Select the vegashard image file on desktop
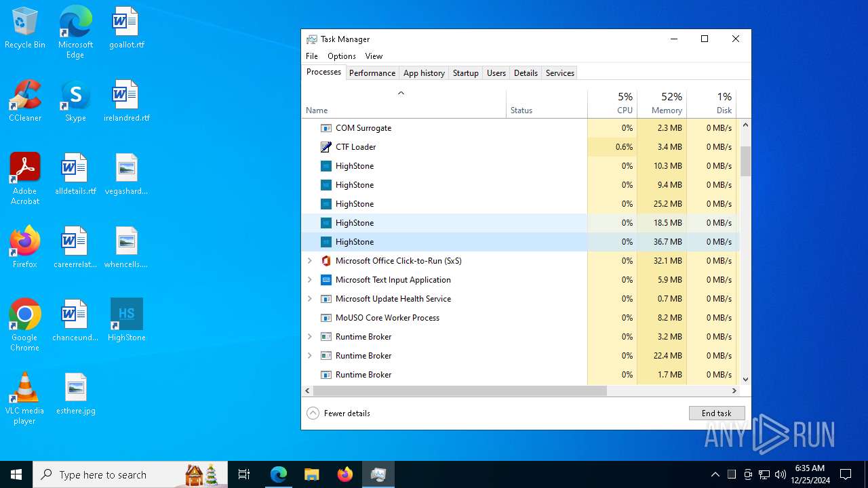Image resolution: width=868 pixels, height=488 pixels. (x=127, y=174)
